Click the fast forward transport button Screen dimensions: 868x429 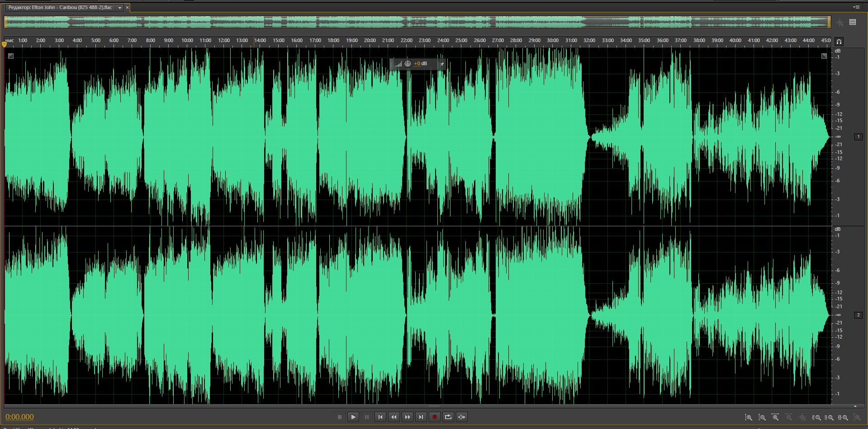[408, 417]
